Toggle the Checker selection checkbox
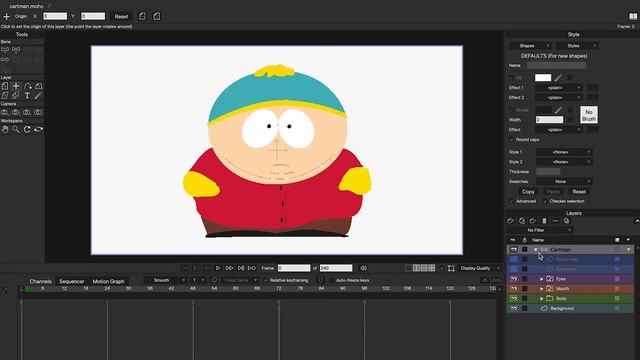The image size is (640, 360). pyautogui.click(x=545, y=201)
